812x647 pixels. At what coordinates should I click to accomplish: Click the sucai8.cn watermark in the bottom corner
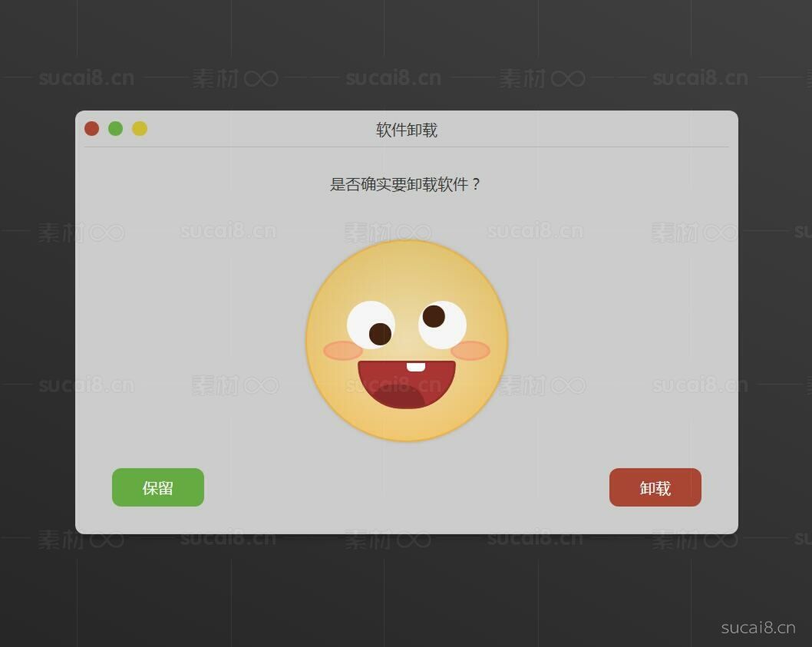click(758, 628)
